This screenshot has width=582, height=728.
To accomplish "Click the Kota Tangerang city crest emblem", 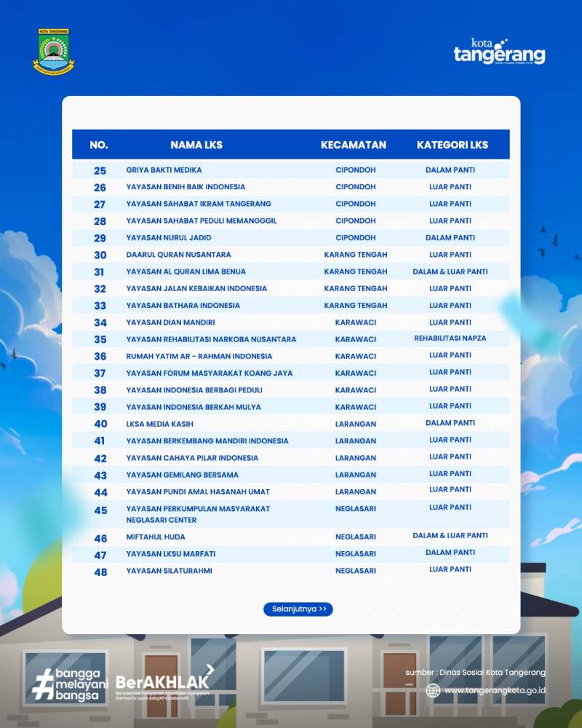I will coord(54,52).
